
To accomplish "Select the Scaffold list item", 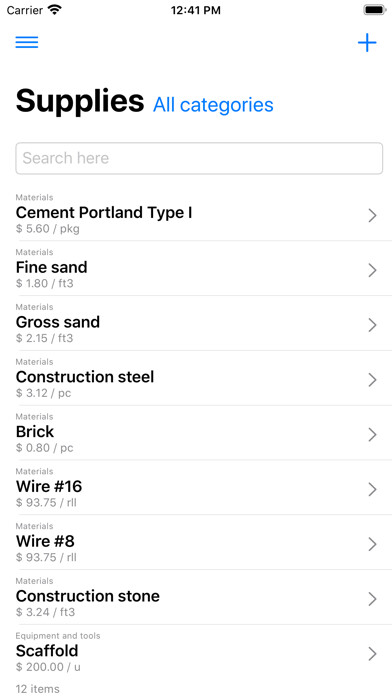I will point(196,652).
